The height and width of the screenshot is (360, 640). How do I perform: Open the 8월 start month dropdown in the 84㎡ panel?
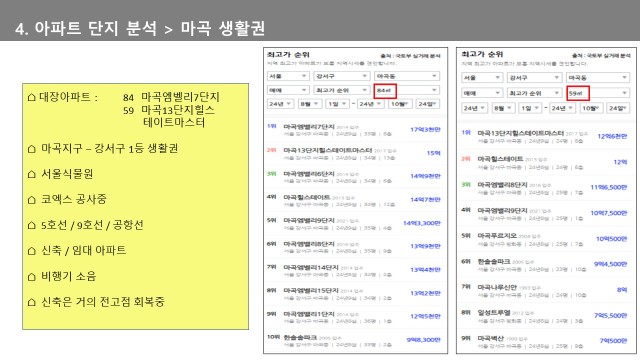309,104
